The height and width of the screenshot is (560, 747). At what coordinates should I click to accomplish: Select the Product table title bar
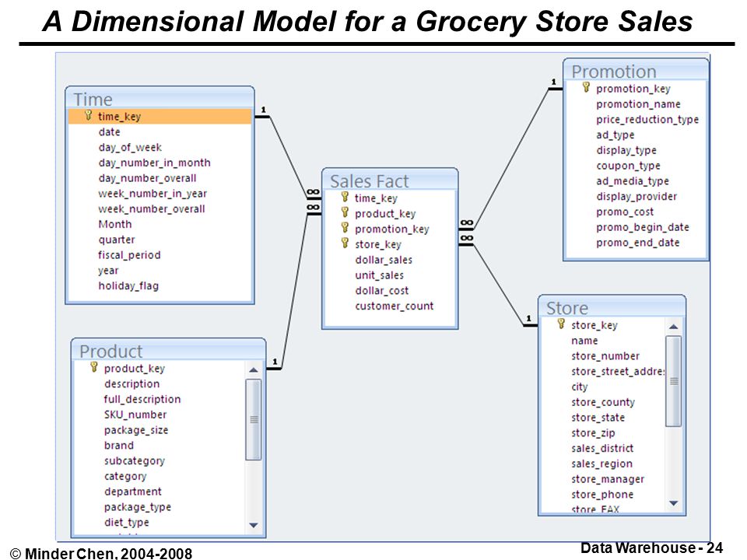(x=168, y=351)
